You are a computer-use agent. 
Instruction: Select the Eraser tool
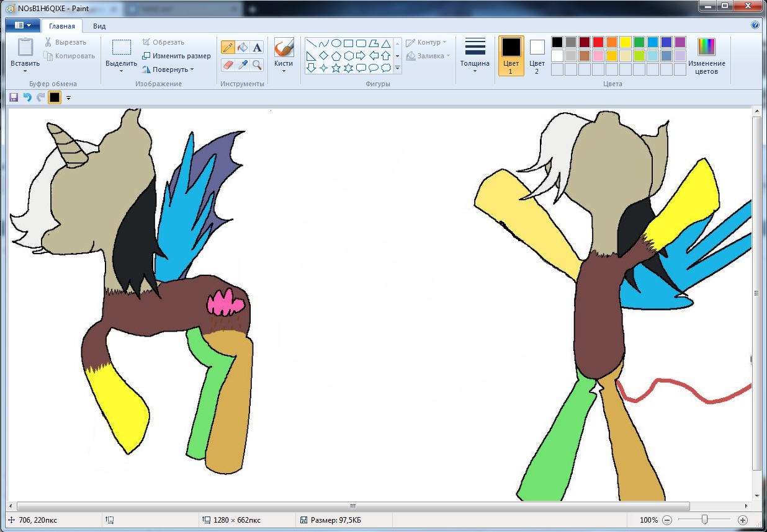click(228, 64)
